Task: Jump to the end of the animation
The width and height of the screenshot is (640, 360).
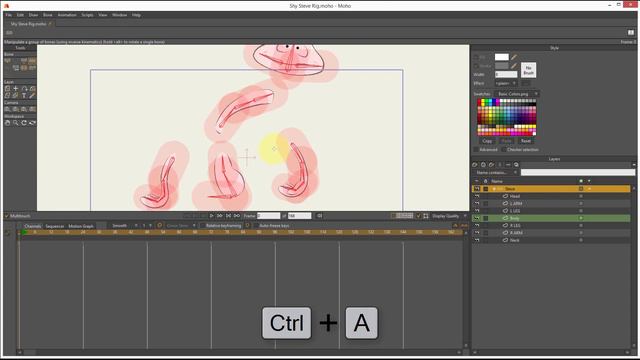Action: tap(237, 216)
